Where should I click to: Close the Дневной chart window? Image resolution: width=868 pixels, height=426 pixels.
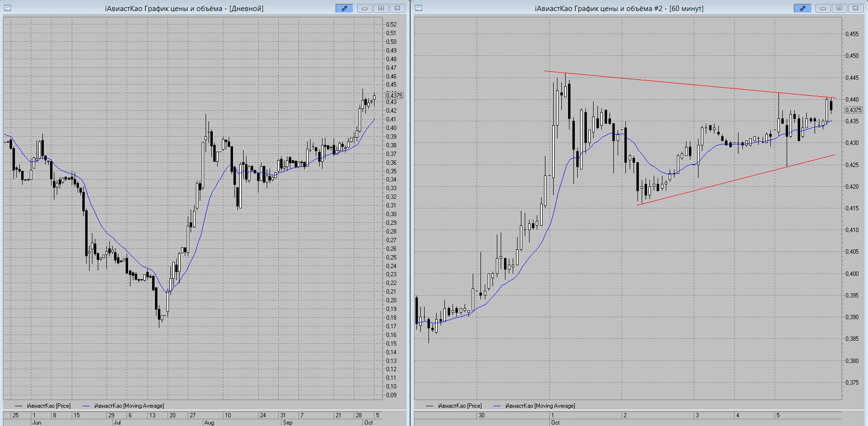tap(398, 8)
